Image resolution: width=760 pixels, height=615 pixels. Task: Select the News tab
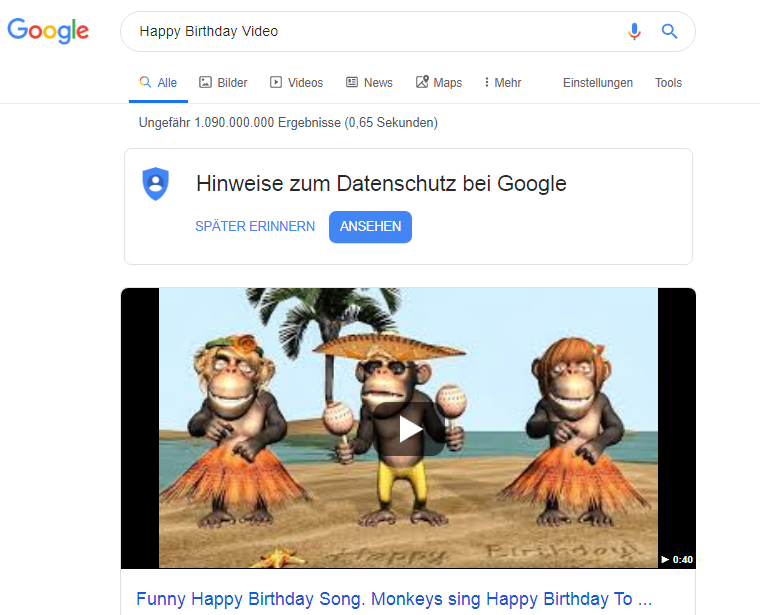(369, 83)
